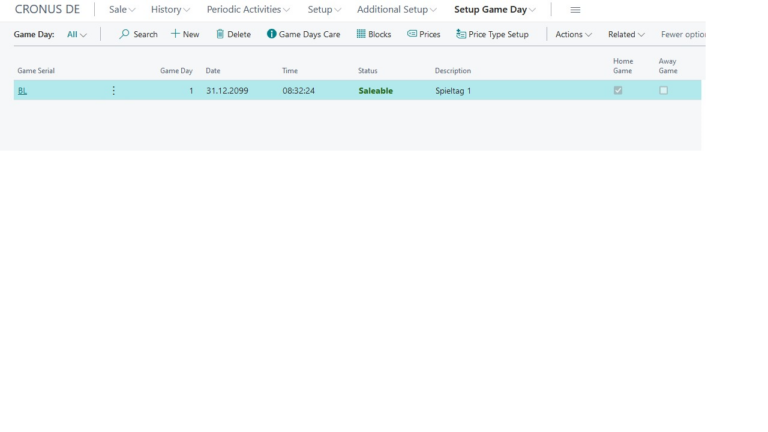Click the Price Type Setup icon
This screenshot has height=432, width=768.
tap(461, 34)
